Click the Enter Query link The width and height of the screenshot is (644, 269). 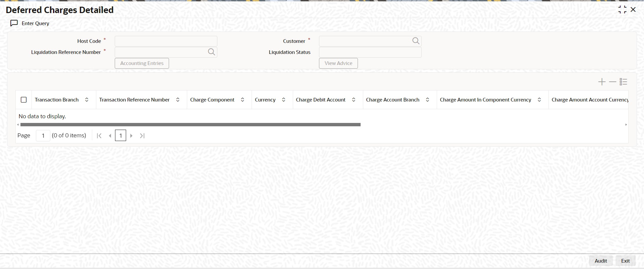tap(36, 23)
